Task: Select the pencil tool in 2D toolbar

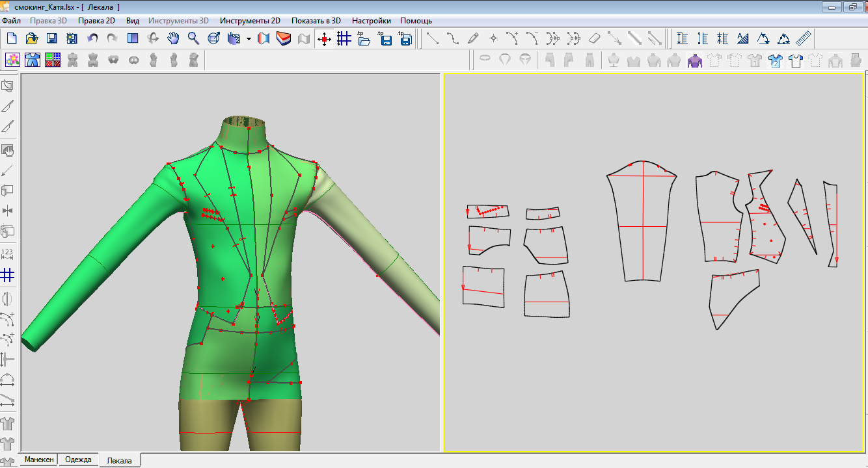Action: click(x=473, y=39)
